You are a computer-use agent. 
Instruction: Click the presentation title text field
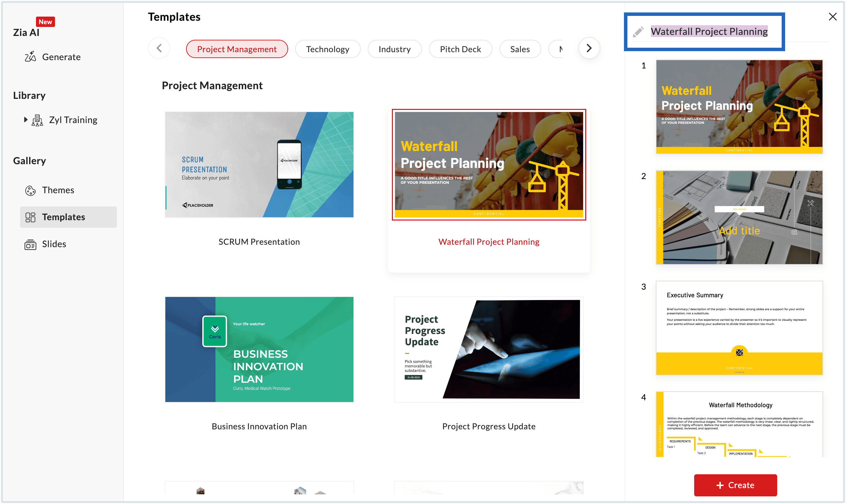pos(709,31)
